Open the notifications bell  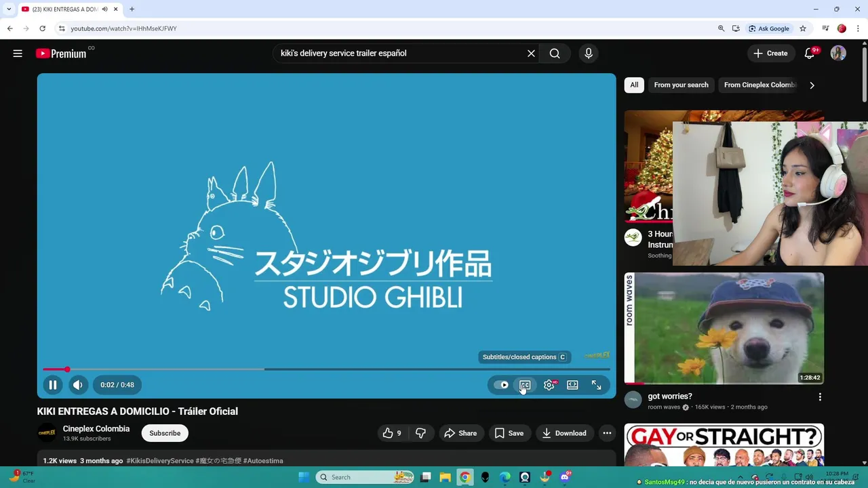coord(809,54)
